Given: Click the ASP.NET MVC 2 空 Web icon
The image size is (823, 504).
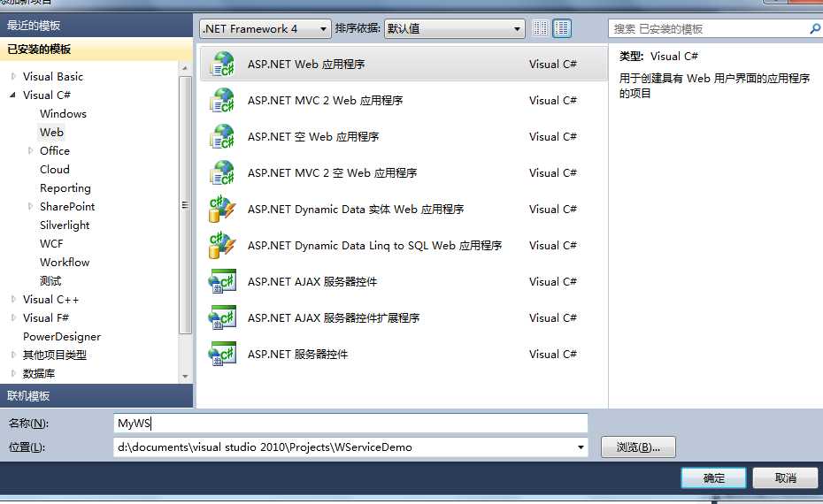Looking at the screenshot, I should coord(221,173).
